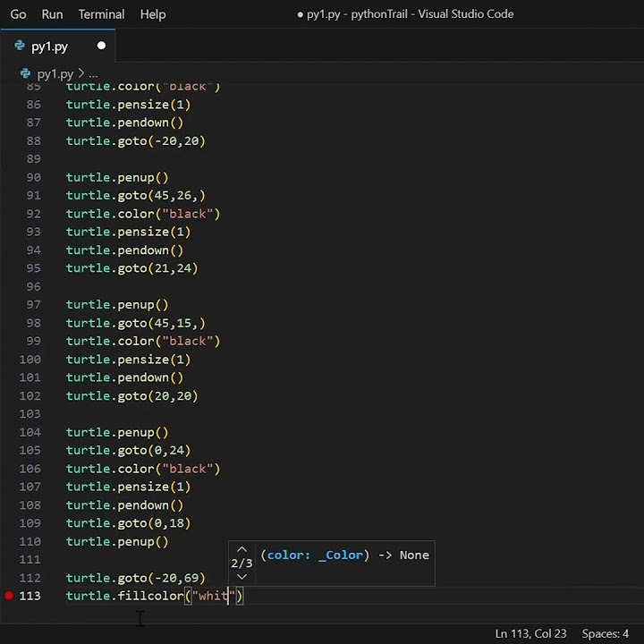Click on turtle.goto(45,15,) on line 98
Screen dimensions: 644x644
[136, 323]
